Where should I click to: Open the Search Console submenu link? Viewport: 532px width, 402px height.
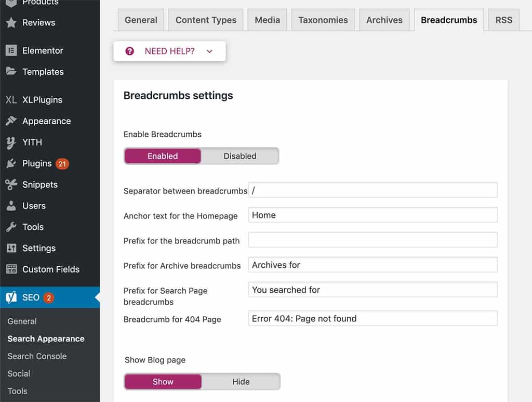[37, 356]
